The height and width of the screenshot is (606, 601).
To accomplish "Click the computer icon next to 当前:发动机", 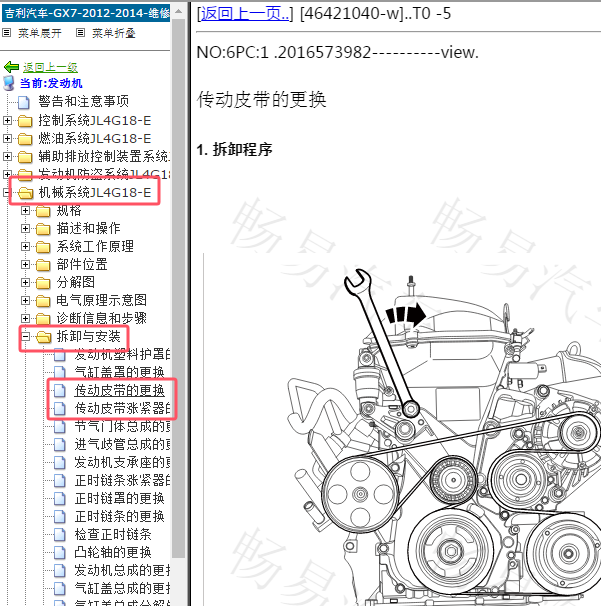I will click(9, 83).
